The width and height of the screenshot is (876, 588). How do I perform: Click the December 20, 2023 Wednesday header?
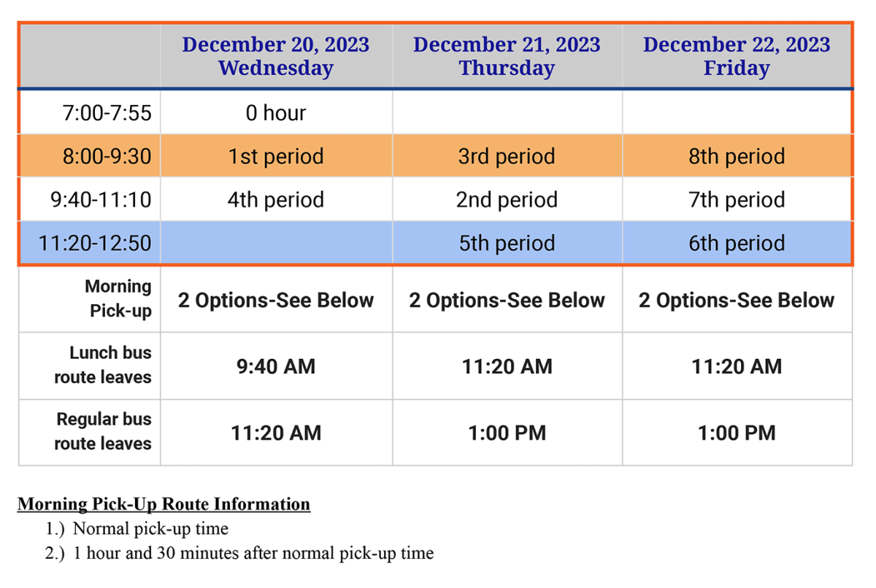pyautogui.click(x=276, y=56)
